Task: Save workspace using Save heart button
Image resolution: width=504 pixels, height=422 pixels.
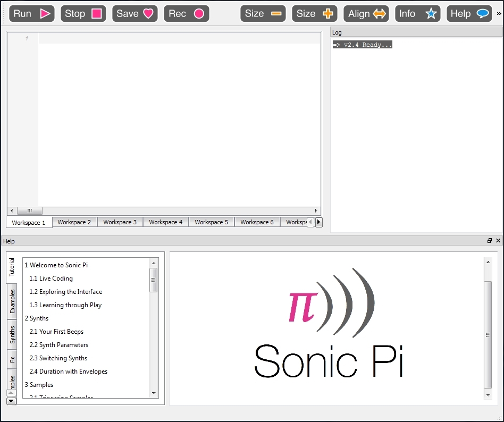Action: pyautogui.click(x=135, y=13)
